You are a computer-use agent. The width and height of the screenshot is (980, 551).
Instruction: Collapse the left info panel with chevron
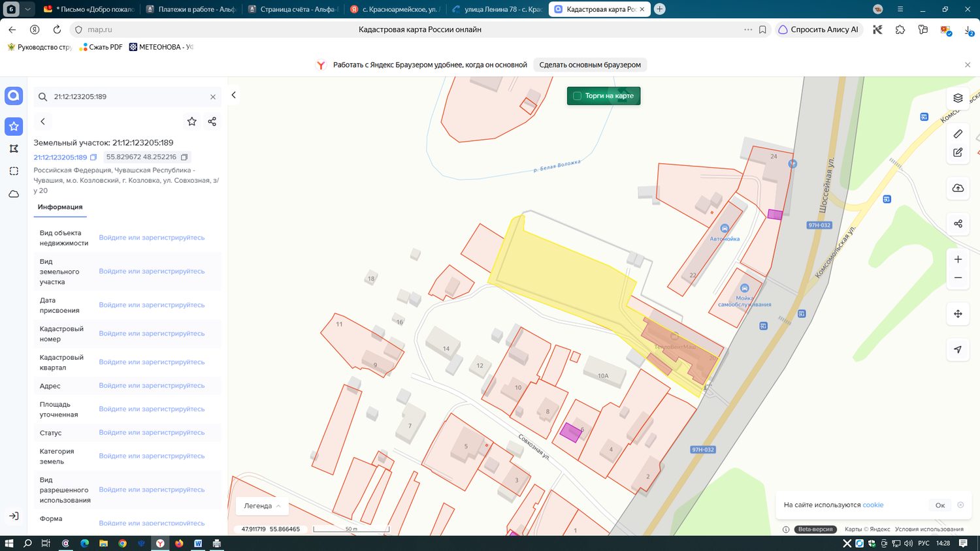click(x=233, y=95)
